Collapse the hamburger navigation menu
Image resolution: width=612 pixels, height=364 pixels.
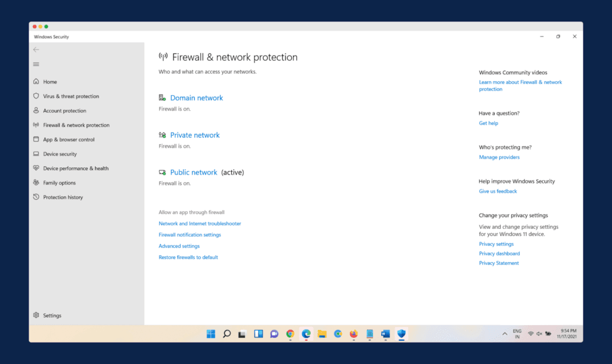tap(36, 64)
